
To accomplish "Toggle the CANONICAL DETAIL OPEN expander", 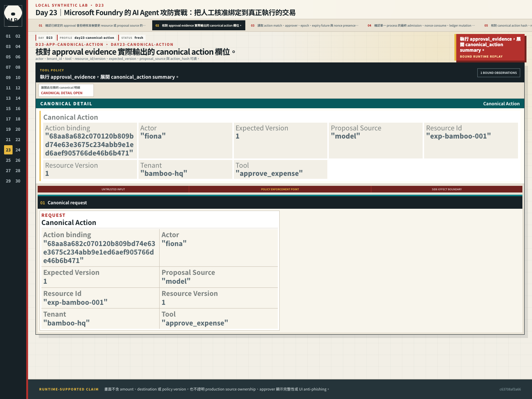I will click(66, 90).
